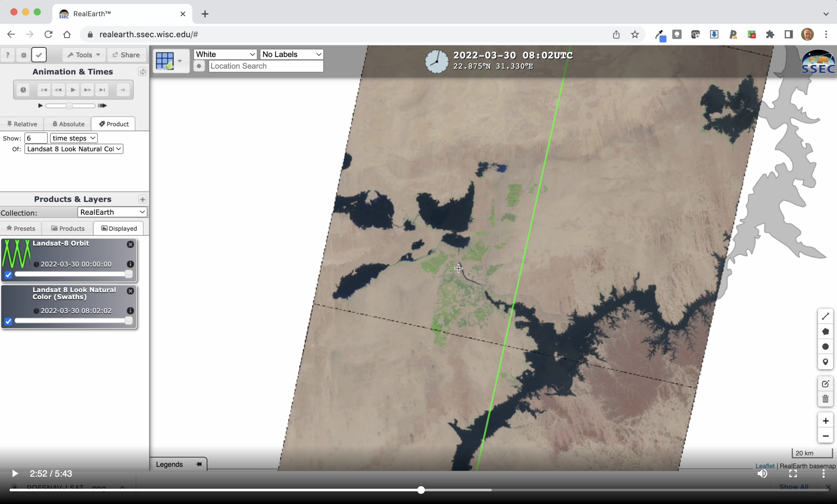Open the Landsat-8 Orbit info icon
Viewport: 837px width, 504px height.
coord(130,264)
